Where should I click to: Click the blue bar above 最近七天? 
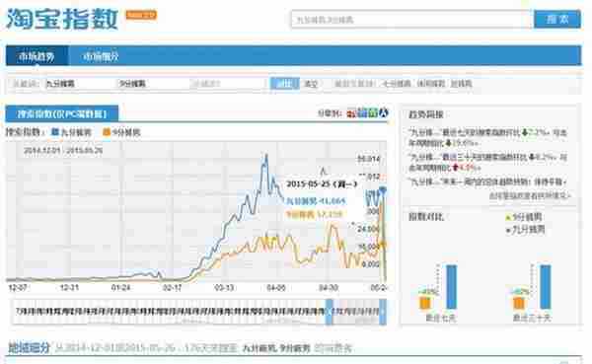[x=452, y=287]
